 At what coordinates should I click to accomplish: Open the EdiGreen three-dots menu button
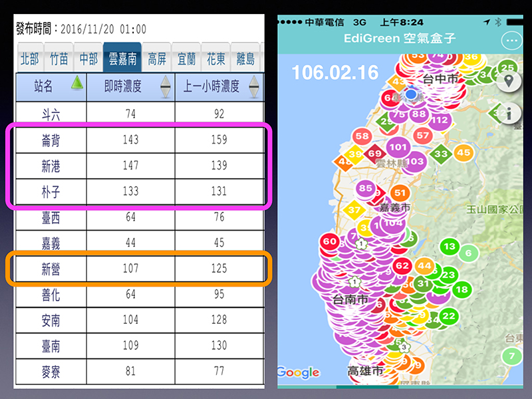click(x=511, y=41)
